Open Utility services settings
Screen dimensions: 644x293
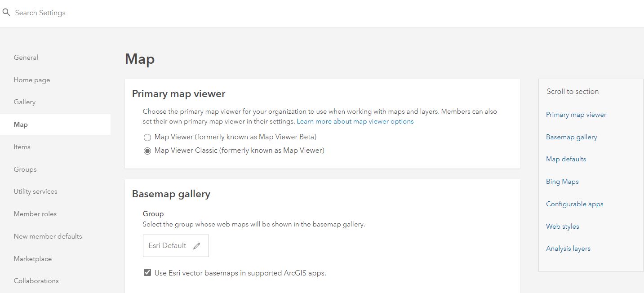click(x=35, y=191)
